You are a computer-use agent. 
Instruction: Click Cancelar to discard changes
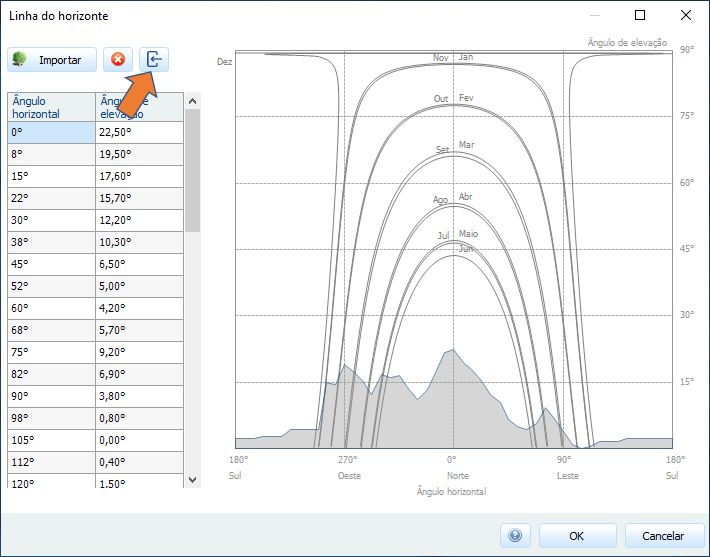pyautogui.click(x=662, y=536)
